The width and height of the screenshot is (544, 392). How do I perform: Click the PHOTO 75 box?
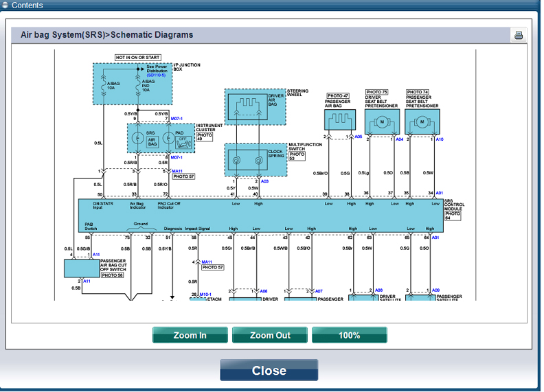[x=376, y=92]
